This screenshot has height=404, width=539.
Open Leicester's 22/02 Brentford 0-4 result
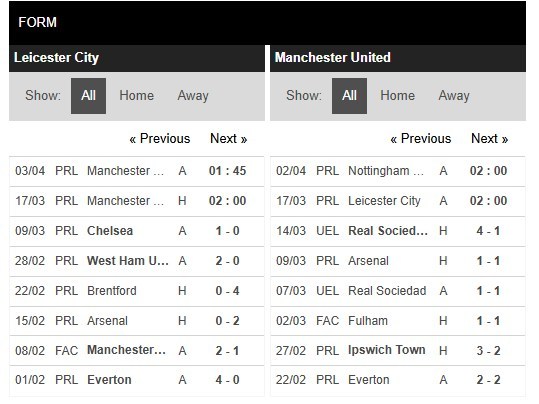click(x=137, y=291)
